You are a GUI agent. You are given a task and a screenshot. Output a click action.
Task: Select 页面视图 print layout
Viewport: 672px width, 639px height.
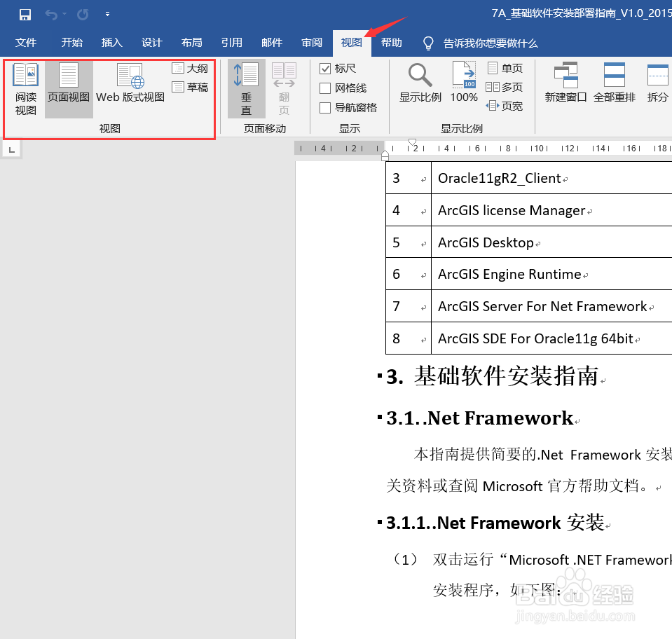69,89
